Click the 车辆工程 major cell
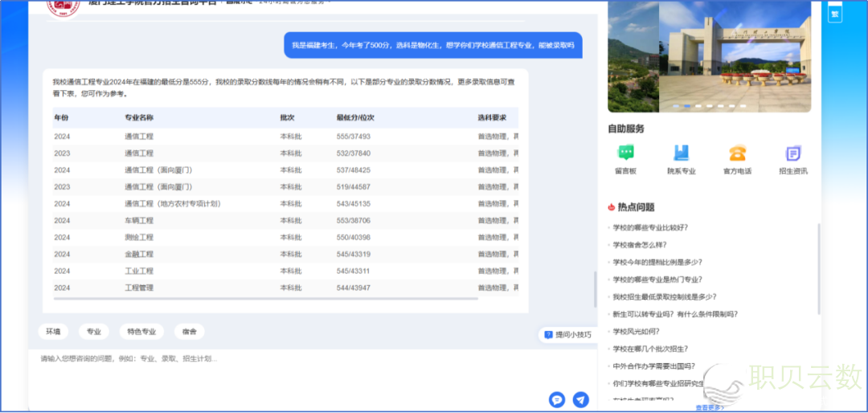 tap(139, 220)
